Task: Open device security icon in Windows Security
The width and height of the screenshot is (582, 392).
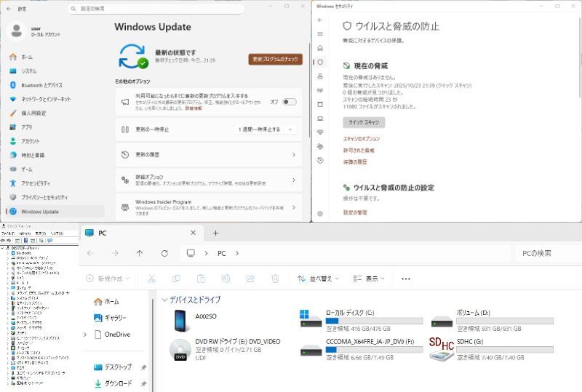Action: [320, 119]
